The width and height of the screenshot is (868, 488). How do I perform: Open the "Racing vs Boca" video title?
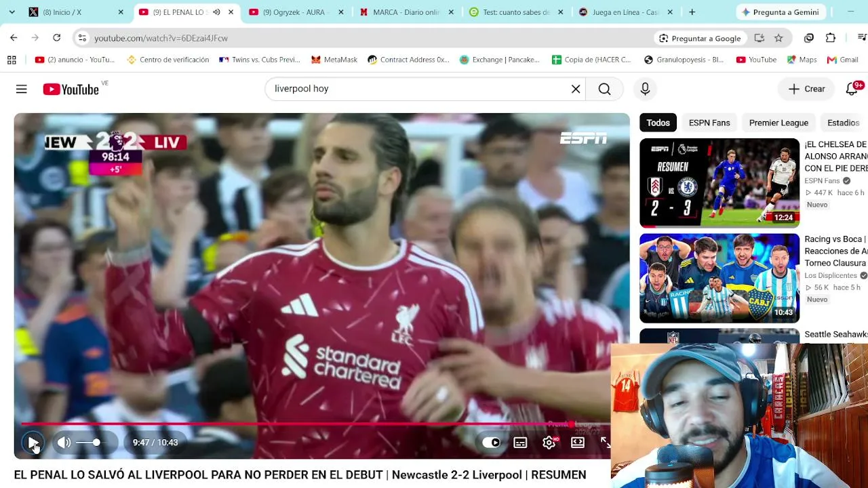(835, 251)
